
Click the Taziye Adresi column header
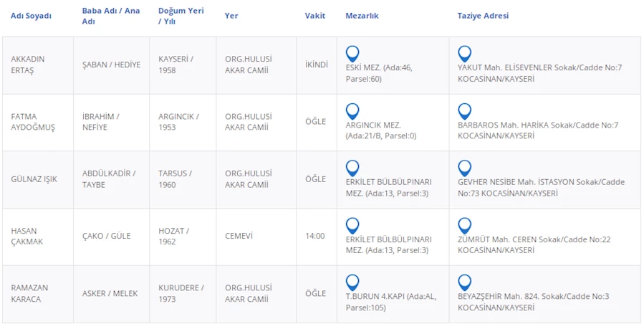point(483,16)
